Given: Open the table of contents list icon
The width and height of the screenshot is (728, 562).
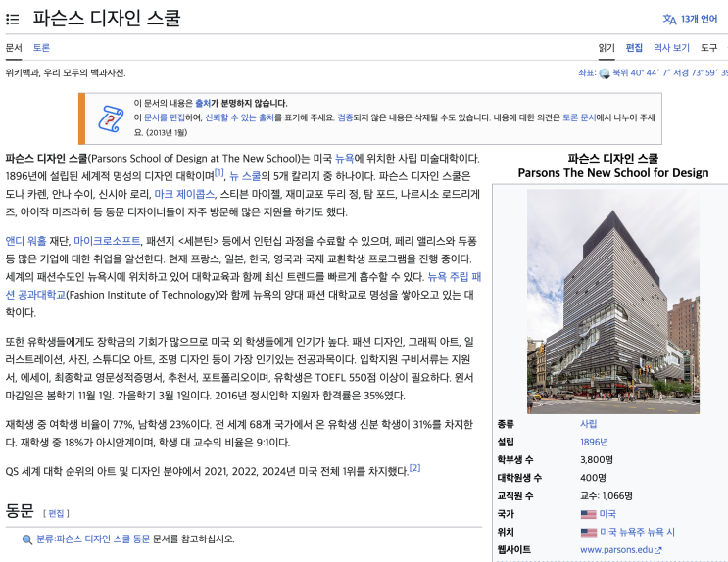Looking at the screenshot, I should pos(13,19).
